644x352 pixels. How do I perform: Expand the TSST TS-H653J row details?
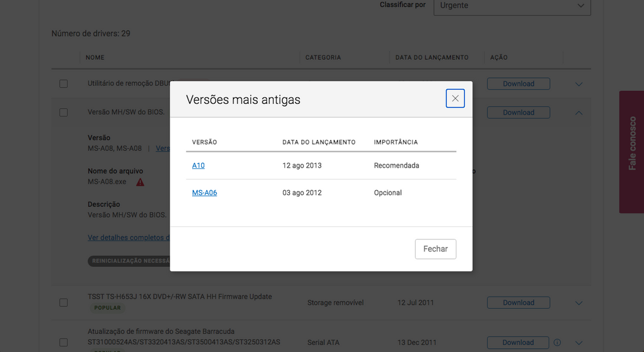tap(578, 303)
